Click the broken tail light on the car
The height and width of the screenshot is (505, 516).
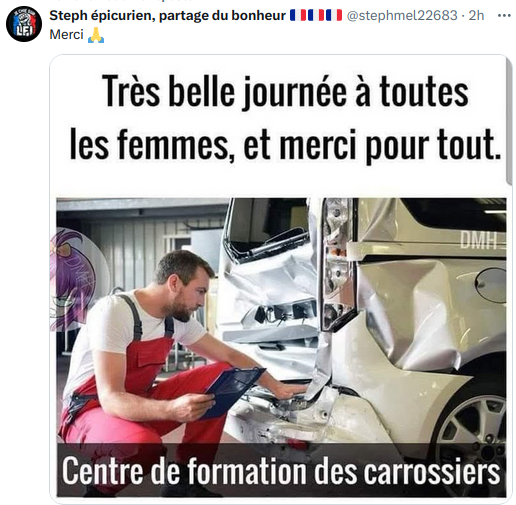coord(337,263)
